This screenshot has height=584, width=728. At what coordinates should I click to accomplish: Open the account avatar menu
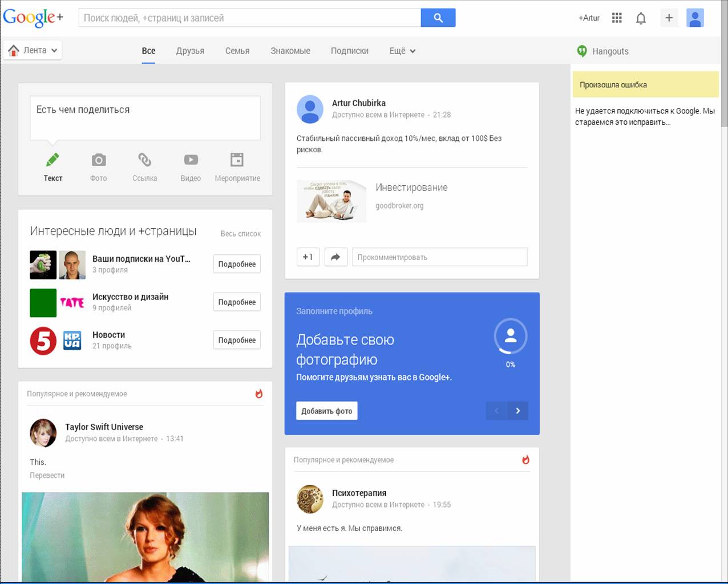click(x=694, y=18)
